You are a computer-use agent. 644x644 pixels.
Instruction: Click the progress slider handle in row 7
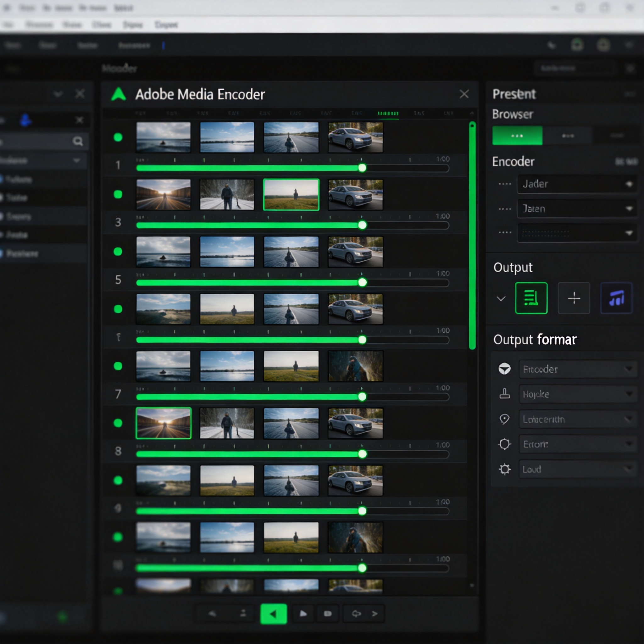point(362,397)
